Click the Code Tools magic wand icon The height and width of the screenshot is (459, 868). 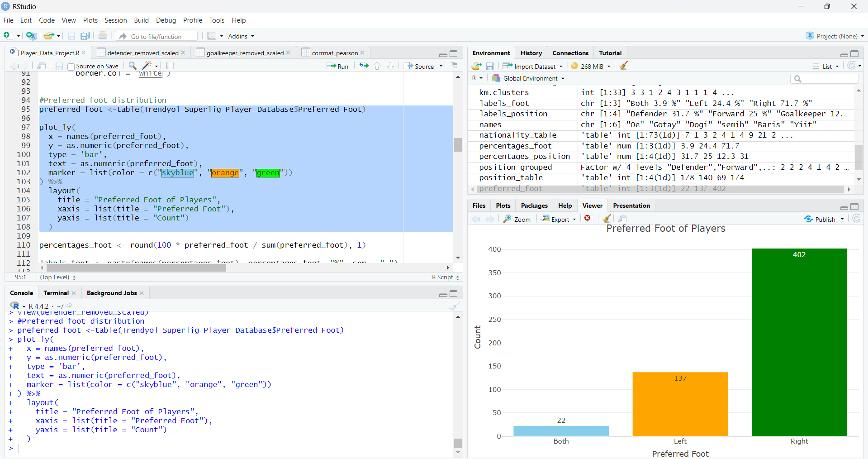[x=147, y=66]
